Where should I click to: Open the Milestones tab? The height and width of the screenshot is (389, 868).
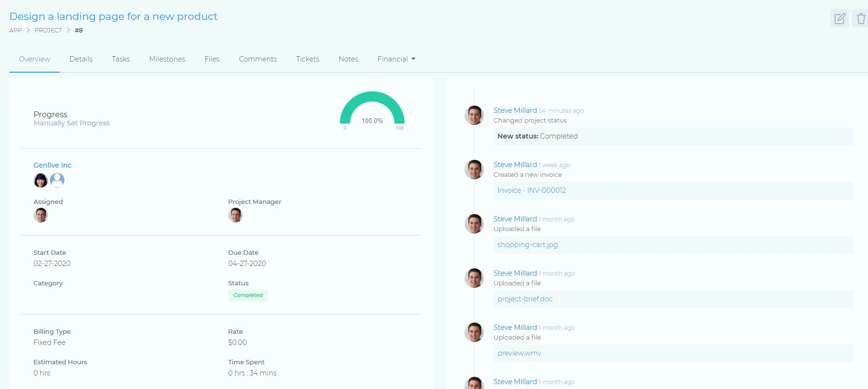pos(167,59)
